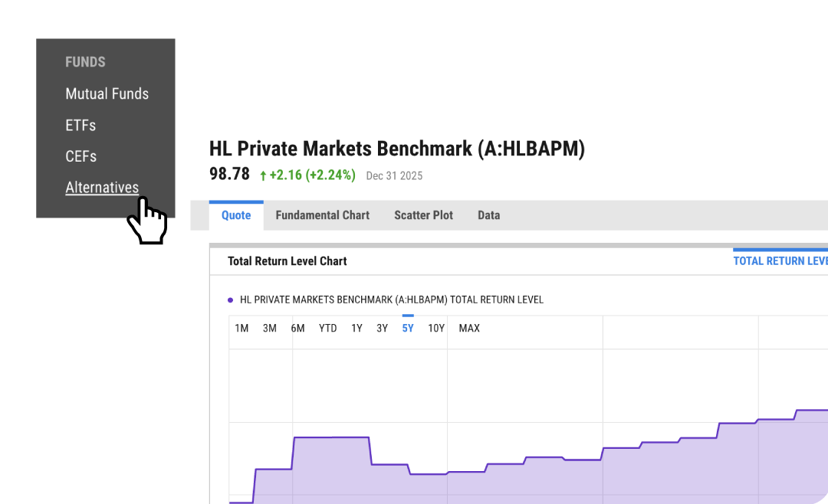This screenshot has width=828, height=504.
Task: Choose the 1Y chart period
Action: [356, 329]
